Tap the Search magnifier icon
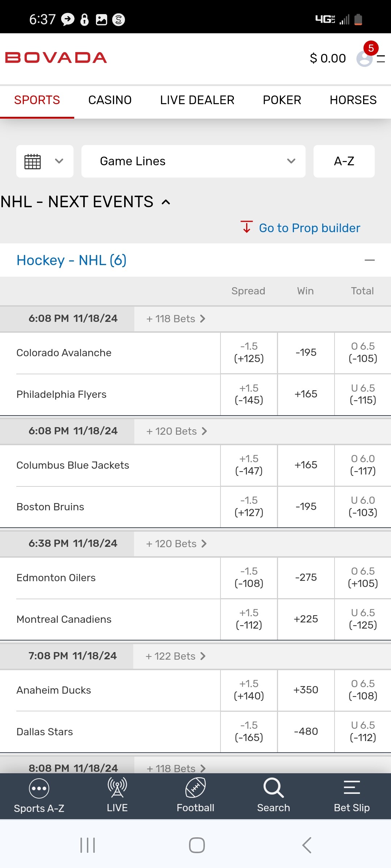The height and width of the screenshot is (868, 391). coord(273,788)
